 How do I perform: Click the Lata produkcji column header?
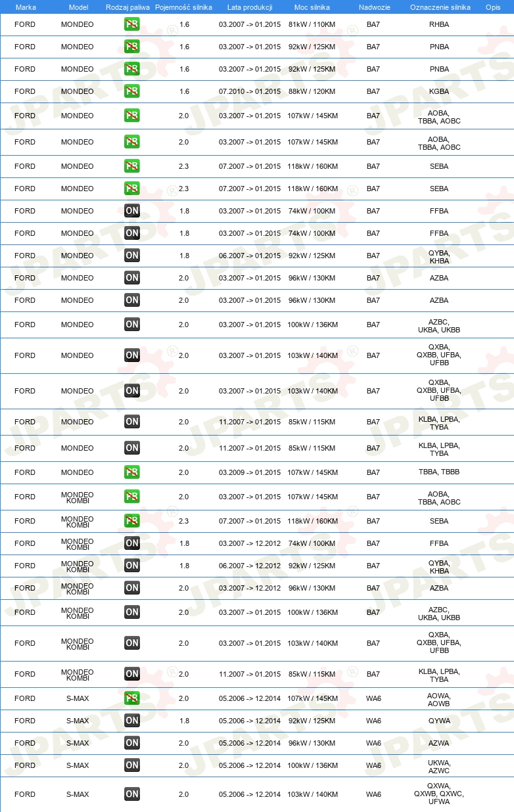tap(250, 7)
